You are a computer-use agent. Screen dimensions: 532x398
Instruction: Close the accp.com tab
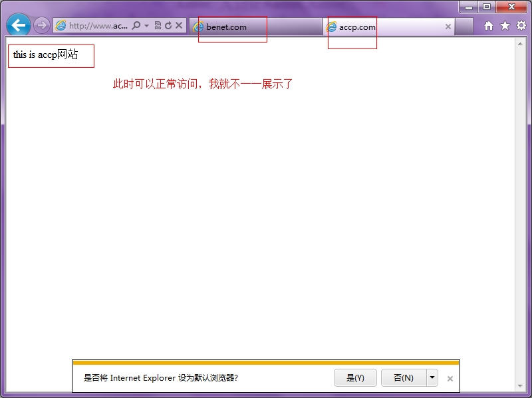pos(448,27)
